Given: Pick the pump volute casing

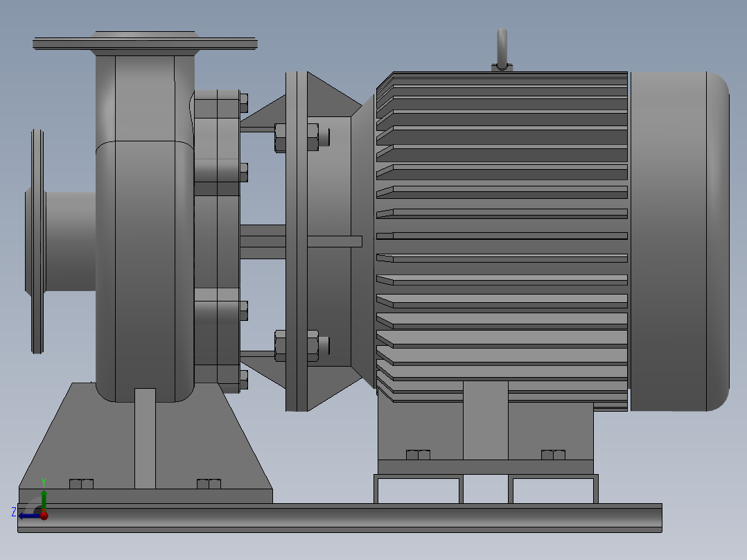Looking at the screenshot, I should click(144, 229).
